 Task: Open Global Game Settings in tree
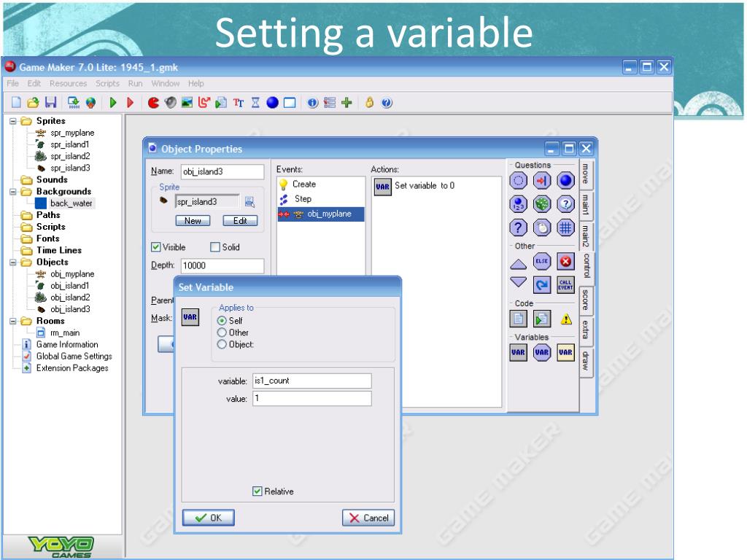pos(74,356)
